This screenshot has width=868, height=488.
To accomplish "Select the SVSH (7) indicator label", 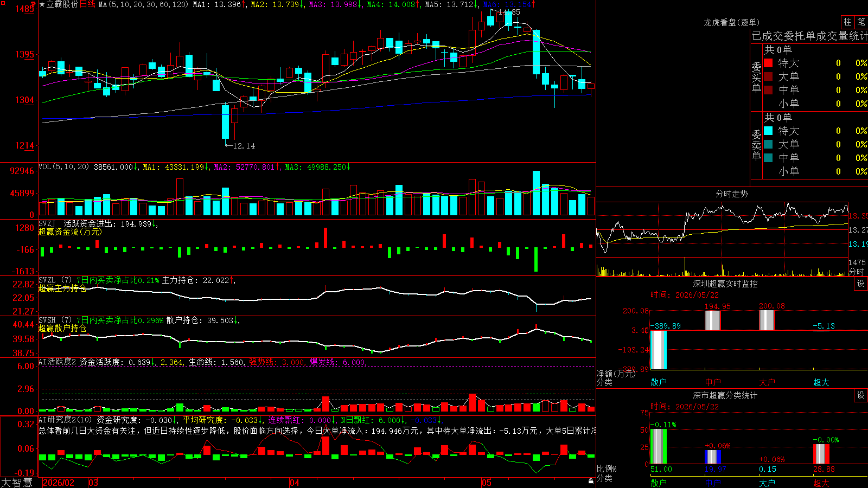I will coord(55,320).
